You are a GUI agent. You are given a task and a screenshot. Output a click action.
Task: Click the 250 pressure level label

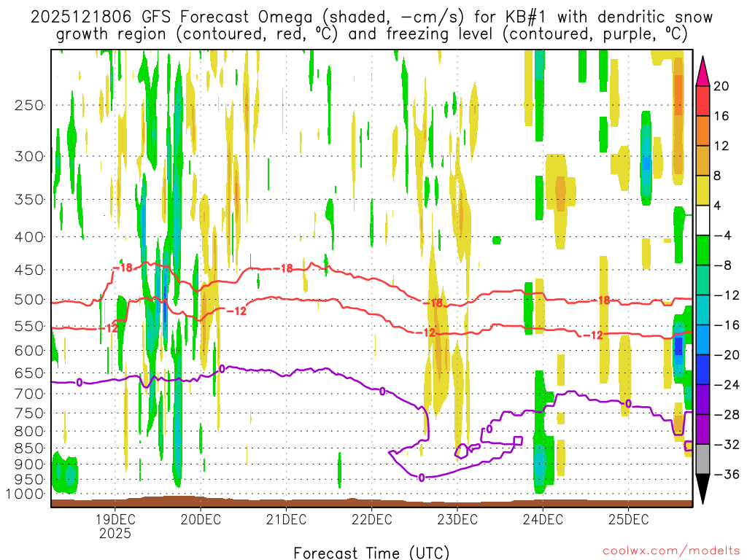29,105
